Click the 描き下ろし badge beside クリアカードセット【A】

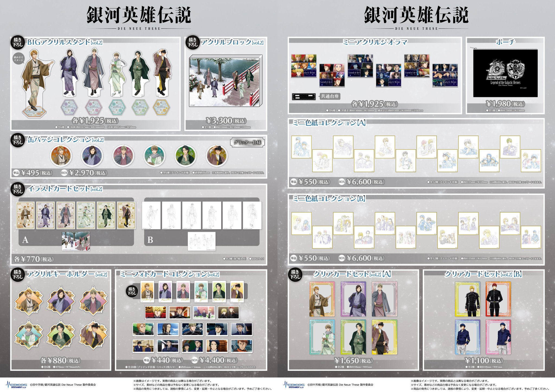[295, 275]
